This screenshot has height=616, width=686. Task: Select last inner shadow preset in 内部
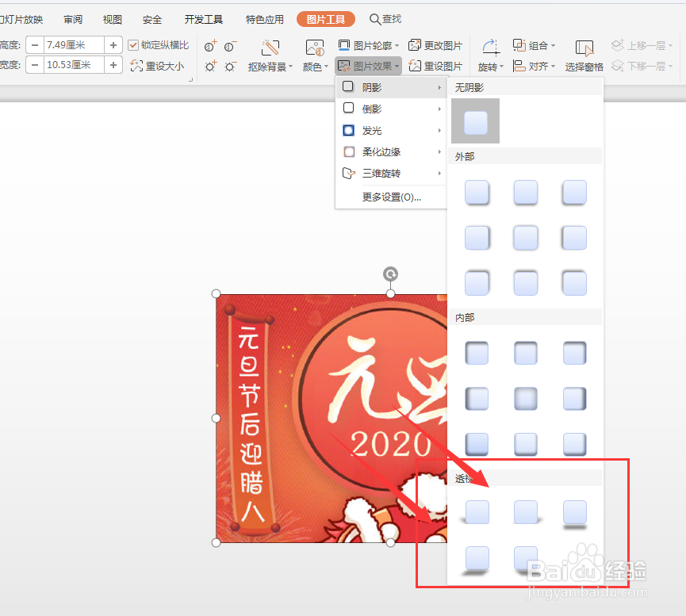[x=574, y=444]
